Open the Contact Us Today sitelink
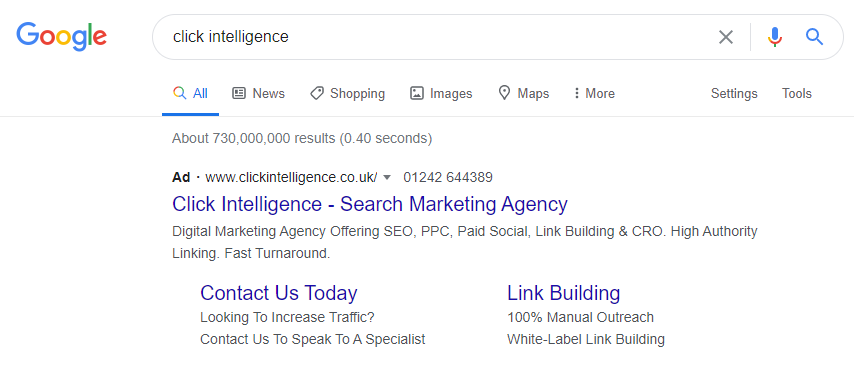The width and height of the screenshot is (854, 371). pyautogui.click(x=279, y=293)
